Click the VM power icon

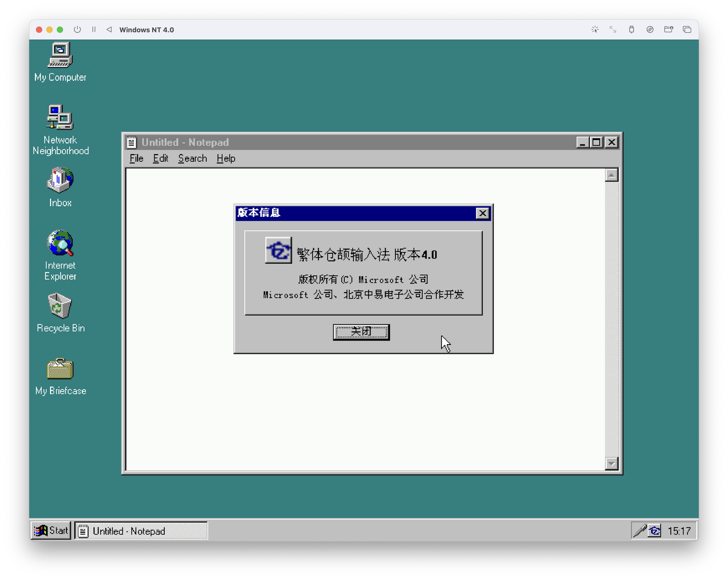coord(77,30)
